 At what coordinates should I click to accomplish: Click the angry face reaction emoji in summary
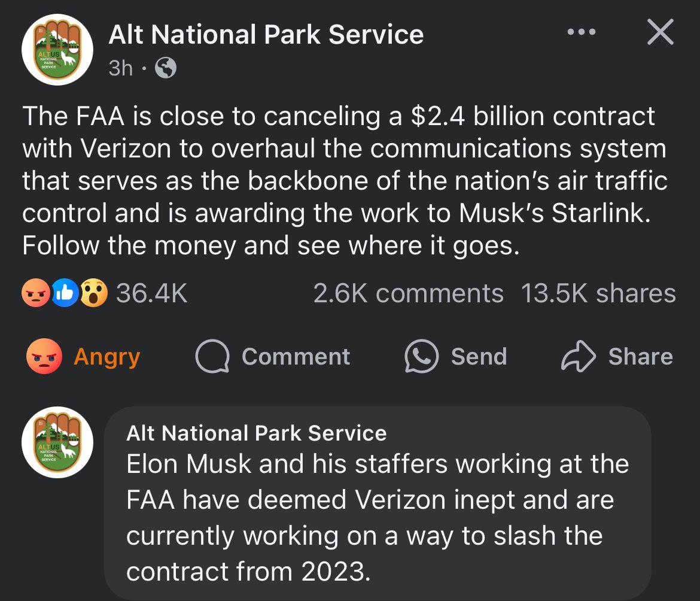pos(35,293)
